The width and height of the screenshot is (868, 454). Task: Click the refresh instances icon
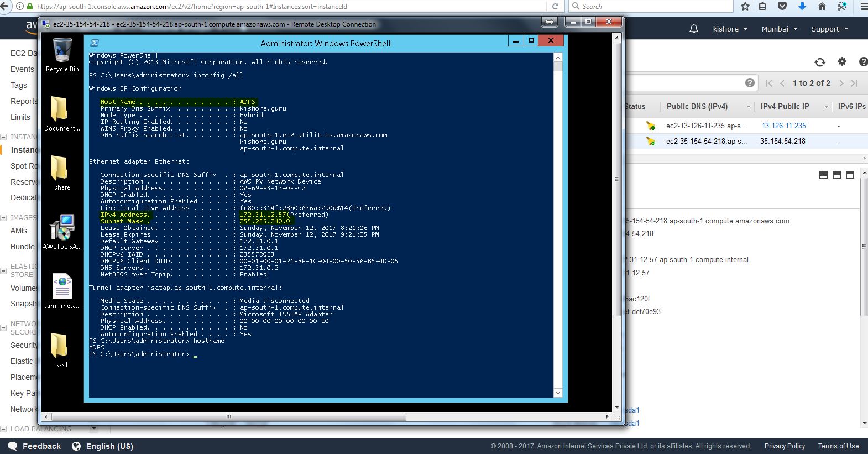[x=820, y=62]
